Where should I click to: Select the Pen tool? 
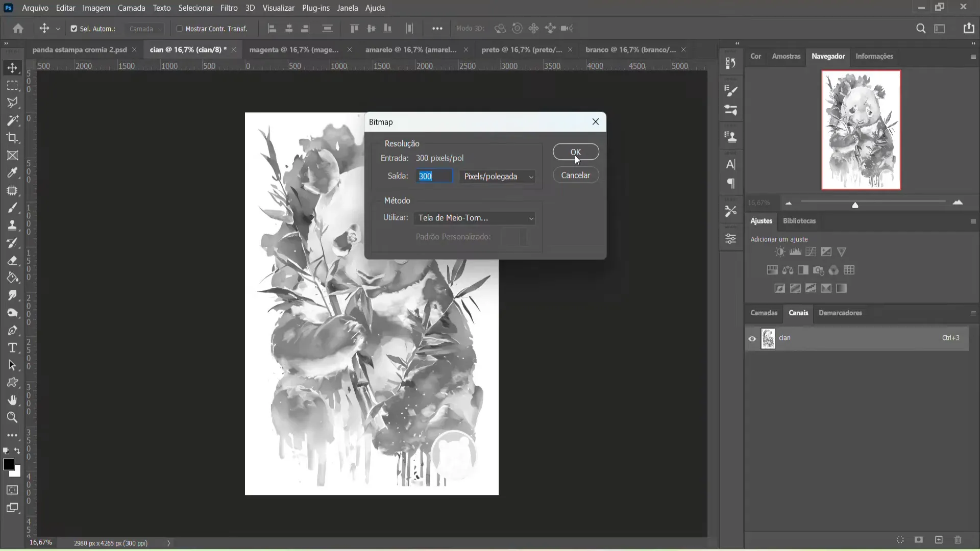coord(12,331)
